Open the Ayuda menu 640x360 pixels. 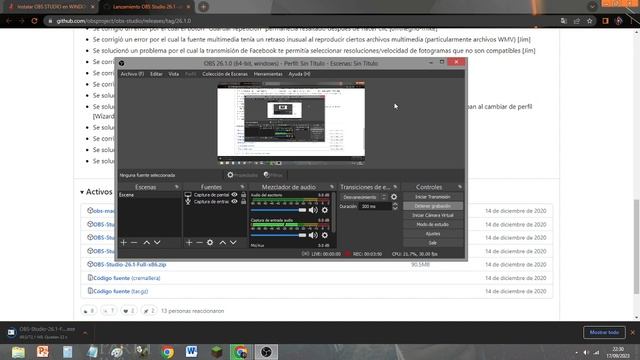tap(299, 74)
